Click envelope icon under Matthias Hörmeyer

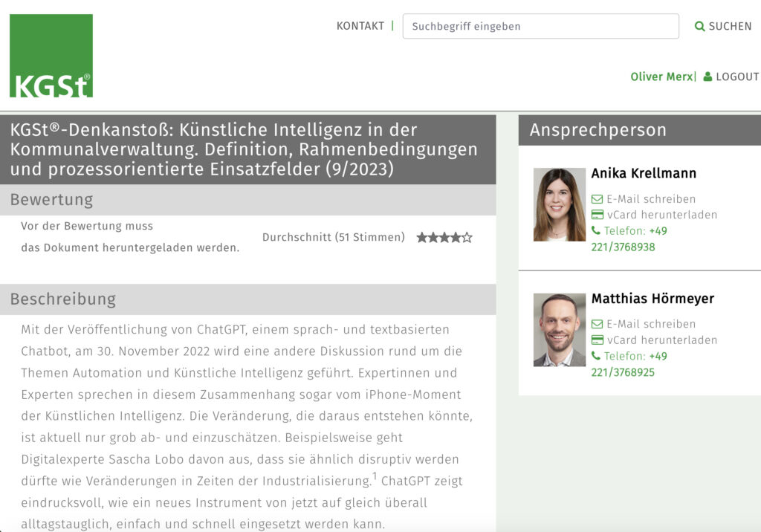[597, 324]
